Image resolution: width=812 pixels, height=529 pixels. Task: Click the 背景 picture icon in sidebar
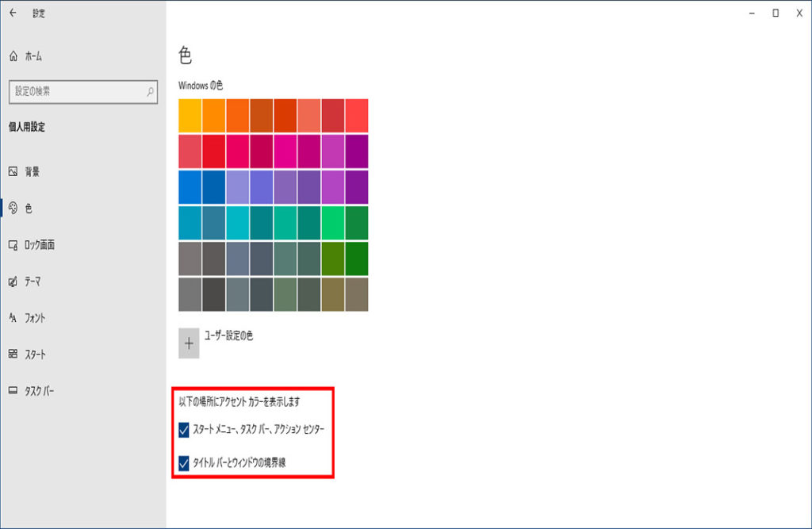pyautogui.click(x=13, y=171)
